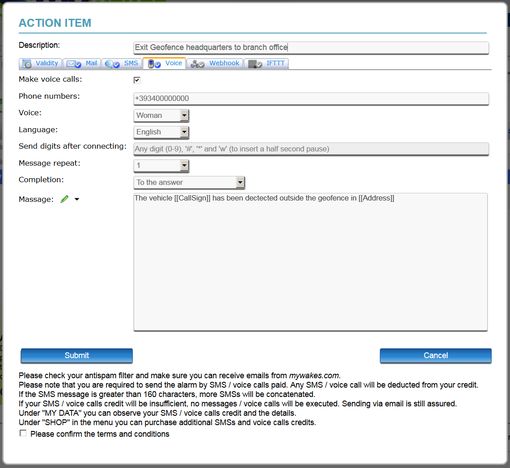Click into the voice message text area
510x468 pixels.
point(310,262)
